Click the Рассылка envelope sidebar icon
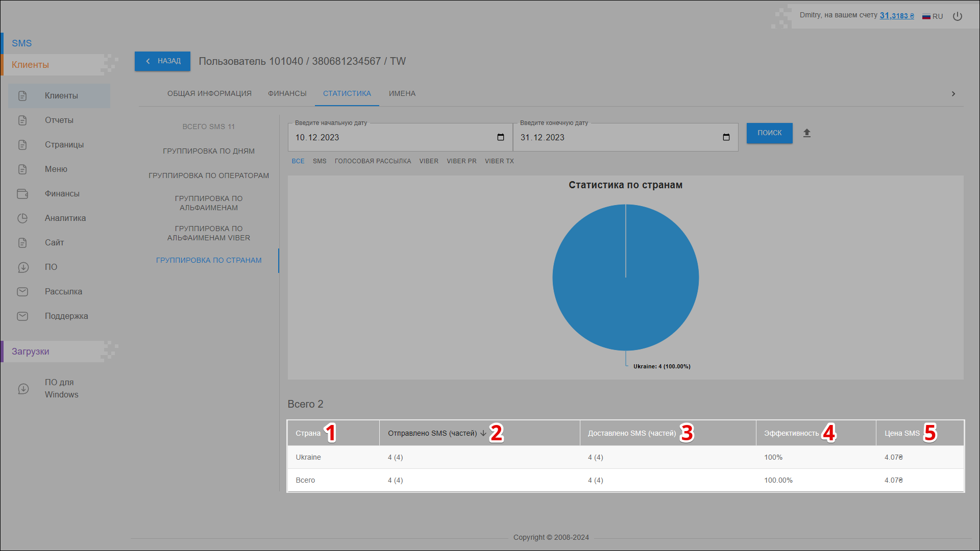This screenshot has width=980, height=551. click(22, 292)
